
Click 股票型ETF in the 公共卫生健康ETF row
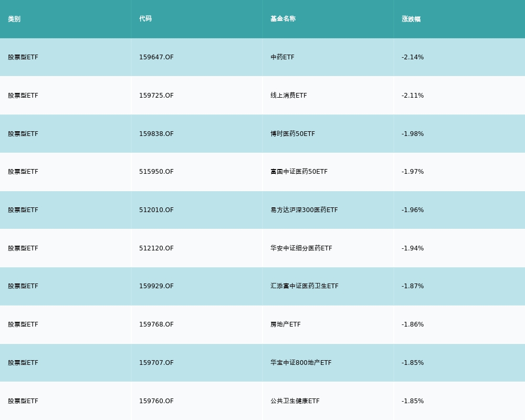point(23,401)
